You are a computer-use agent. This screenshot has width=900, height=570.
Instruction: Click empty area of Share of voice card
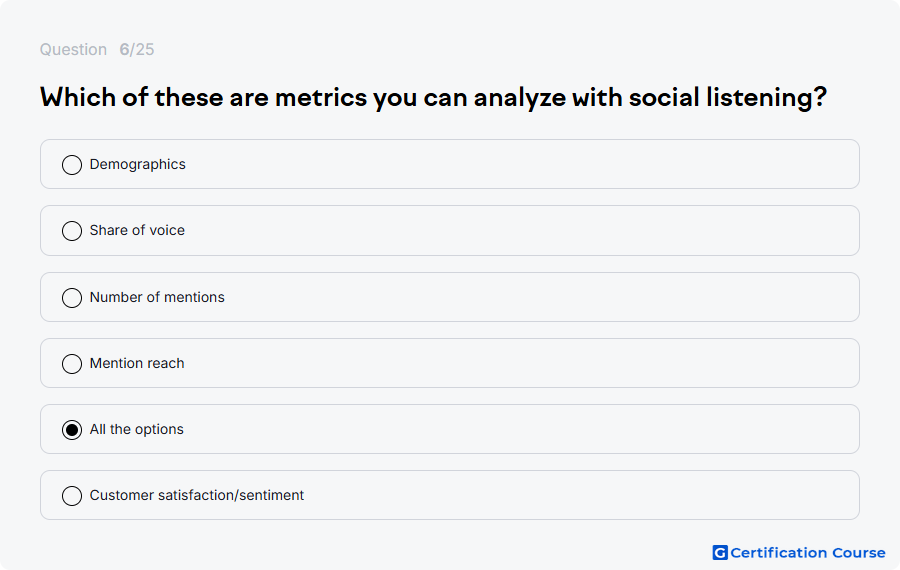tap(517, 230)
